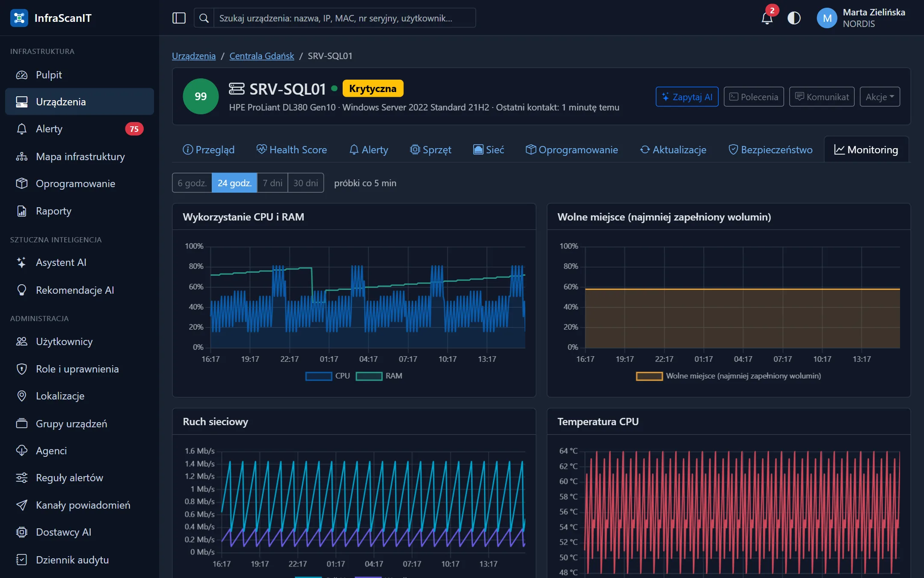924x578 pixels.
Task: Open Dostawcy AI
Action: click(80, 532)
